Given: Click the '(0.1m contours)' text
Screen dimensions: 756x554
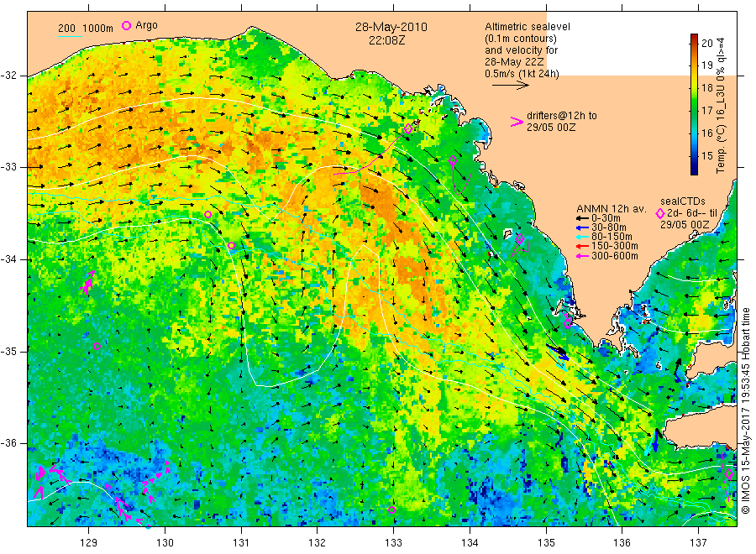Looking at the screenshot, I should point(520,39).
